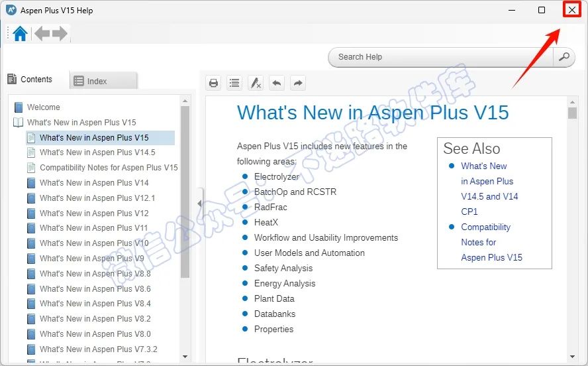This screenshot has width=588, height=366.
Task: Navigate forward with the right arrow
Action: coord(60,34)
